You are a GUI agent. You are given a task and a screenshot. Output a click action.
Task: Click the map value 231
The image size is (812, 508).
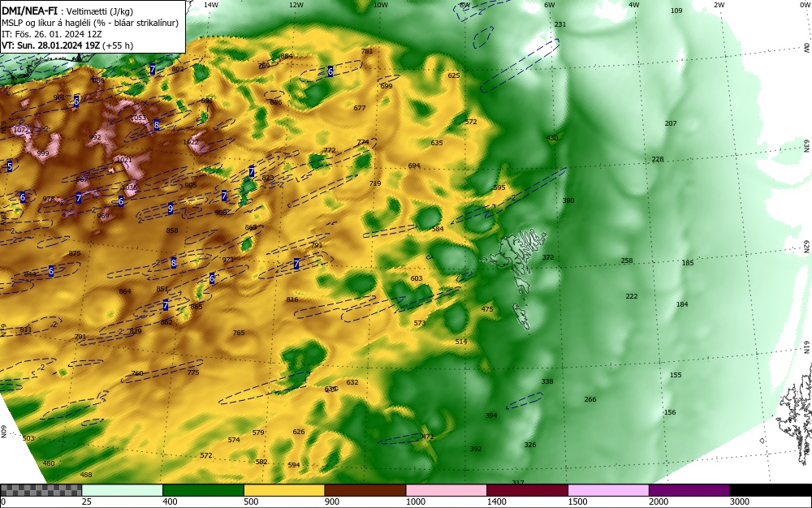coord(560,24)
